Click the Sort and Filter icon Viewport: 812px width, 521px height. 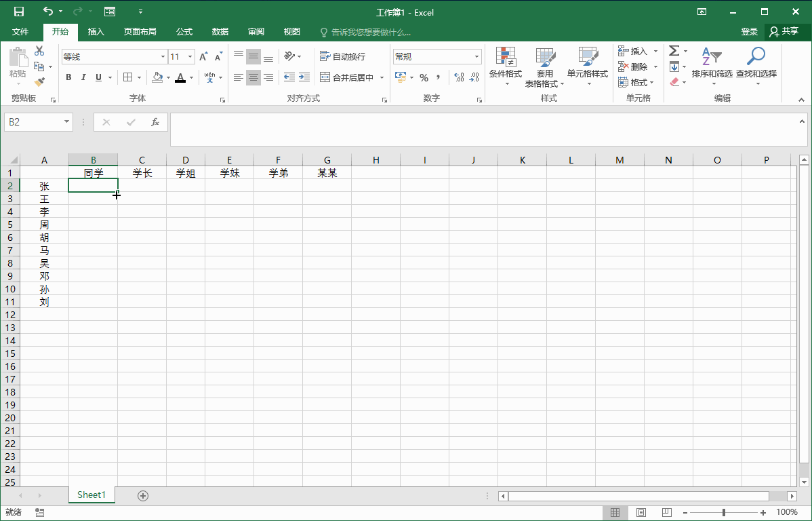pyautogui.click(x=712, y=56)
